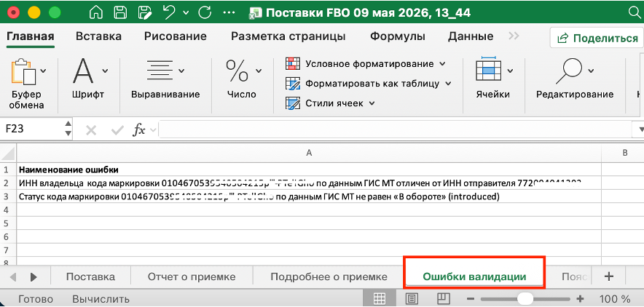The width and height of the screenshot is (644, 307).
Task: Click the next sheet arrow
Action: 34,276
